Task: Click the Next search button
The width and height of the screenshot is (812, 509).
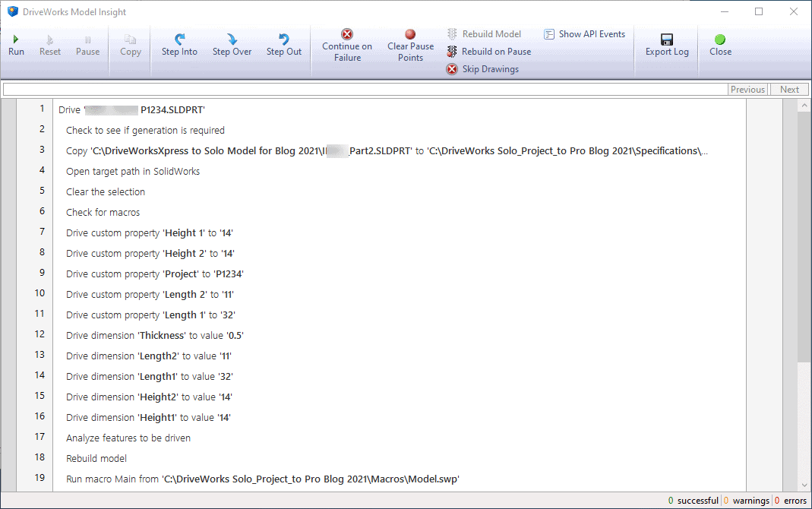Action: tap(790, 90)
